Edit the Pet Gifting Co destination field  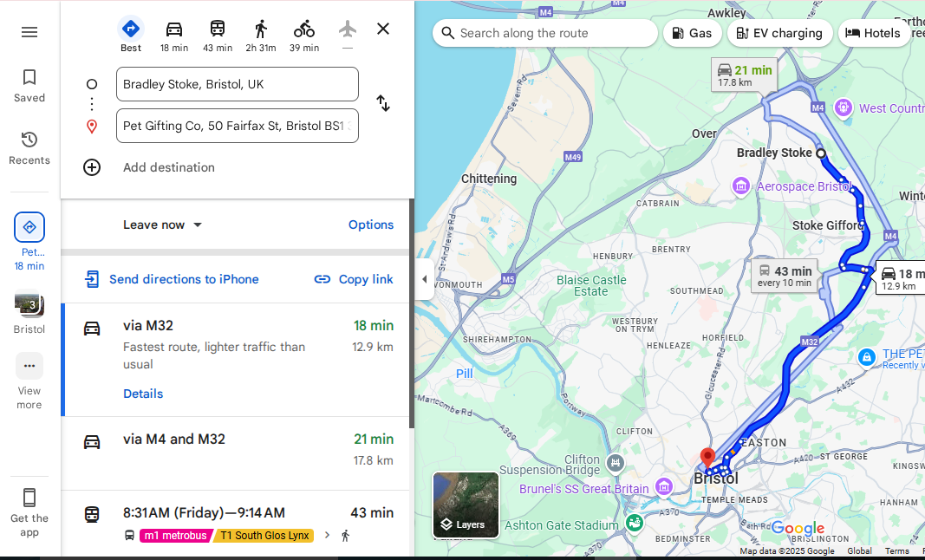point(238,126)
